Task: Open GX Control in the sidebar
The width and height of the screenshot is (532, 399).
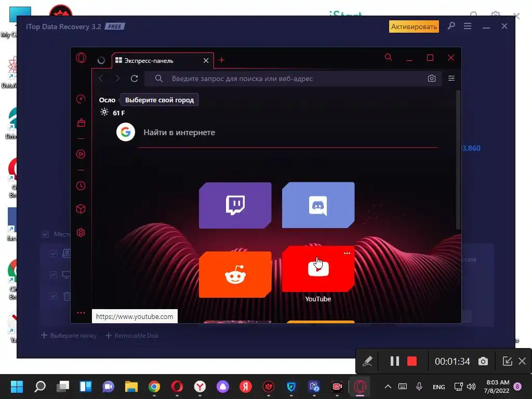Action: [x=81, y=99]
